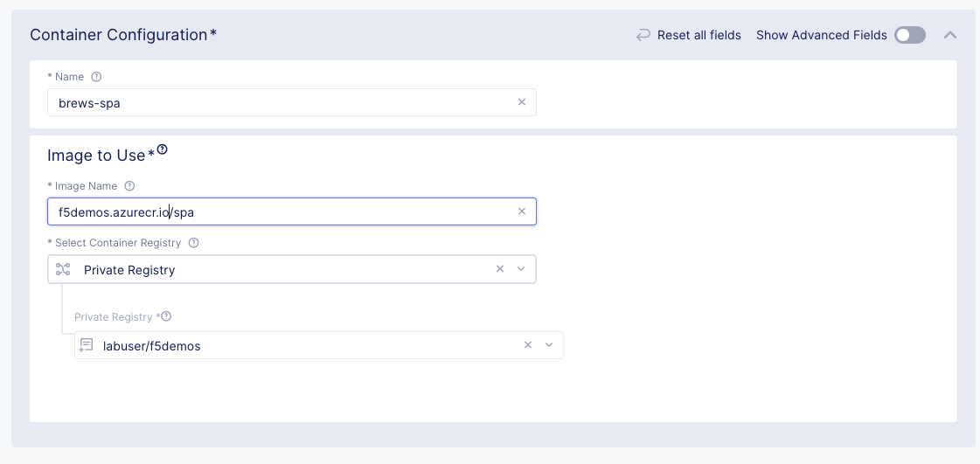Enable the Show Advanced Fields toggle
The width and height of the screenshot is (980, 464).
pyautogui.click(x=909, y=35)
